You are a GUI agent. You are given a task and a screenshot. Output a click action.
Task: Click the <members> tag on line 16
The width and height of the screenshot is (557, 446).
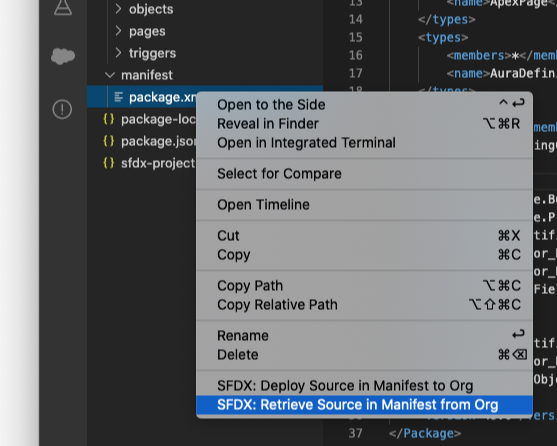tap(479, 55)
